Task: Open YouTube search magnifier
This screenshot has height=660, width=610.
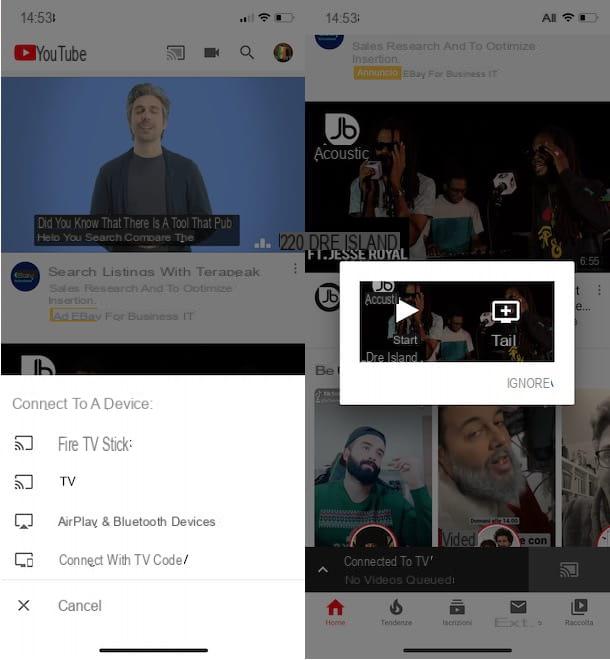Action: [247, 53]
